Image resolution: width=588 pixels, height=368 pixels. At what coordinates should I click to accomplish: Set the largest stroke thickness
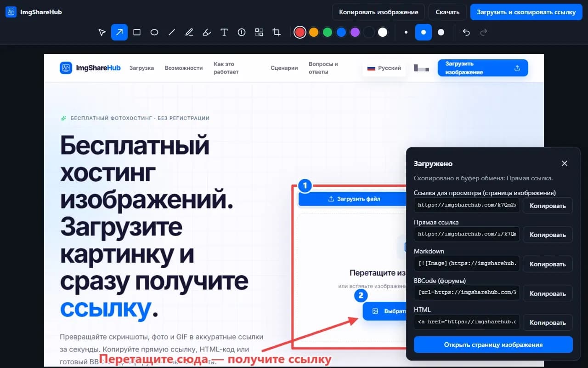441,32
